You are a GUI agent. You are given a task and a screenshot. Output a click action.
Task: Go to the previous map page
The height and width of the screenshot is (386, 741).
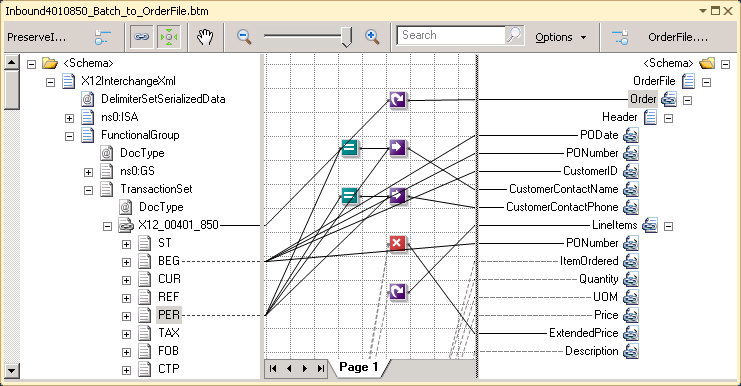tap(289, 369)
